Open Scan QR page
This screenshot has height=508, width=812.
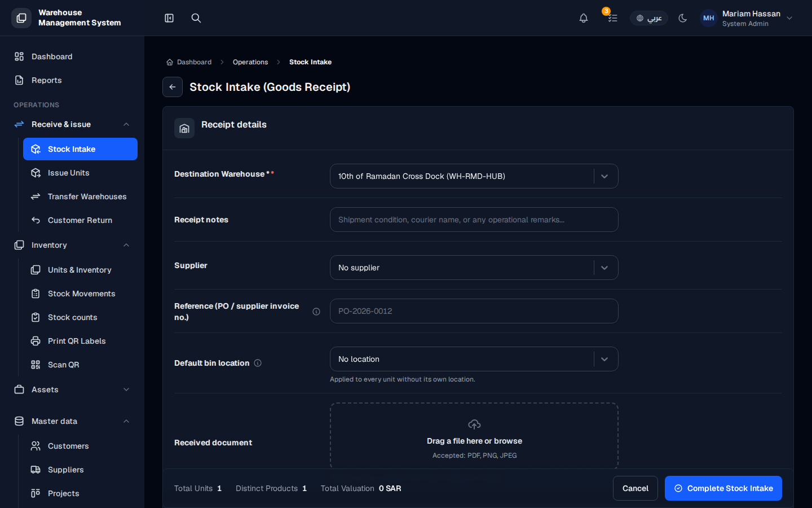coord(80,365)
